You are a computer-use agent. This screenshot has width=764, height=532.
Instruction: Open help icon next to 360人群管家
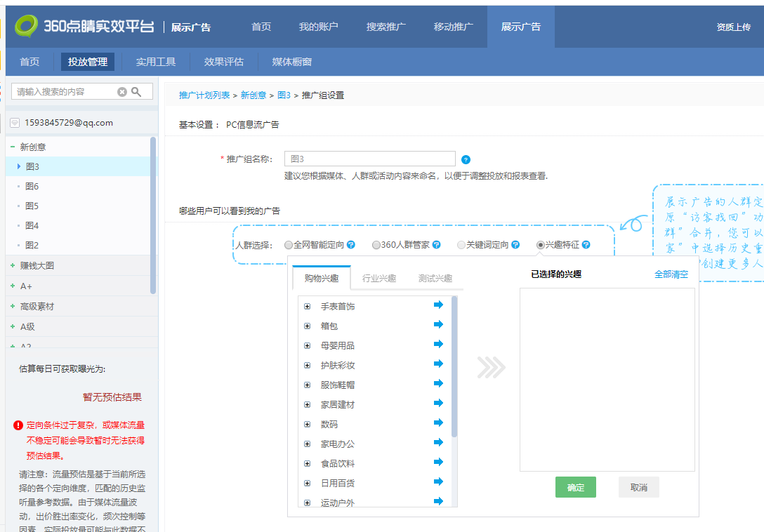coord(437,244)
